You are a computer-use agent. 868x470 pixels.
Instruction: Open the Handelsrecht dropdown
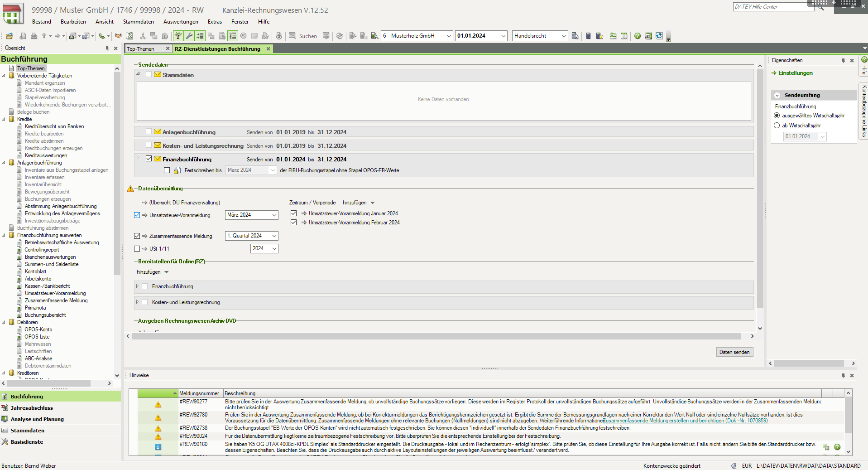(564, 36)
